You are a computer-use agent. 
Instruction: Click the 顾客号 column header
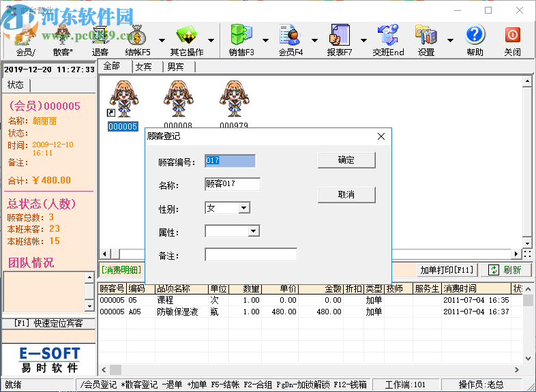(x=113, y=289)
